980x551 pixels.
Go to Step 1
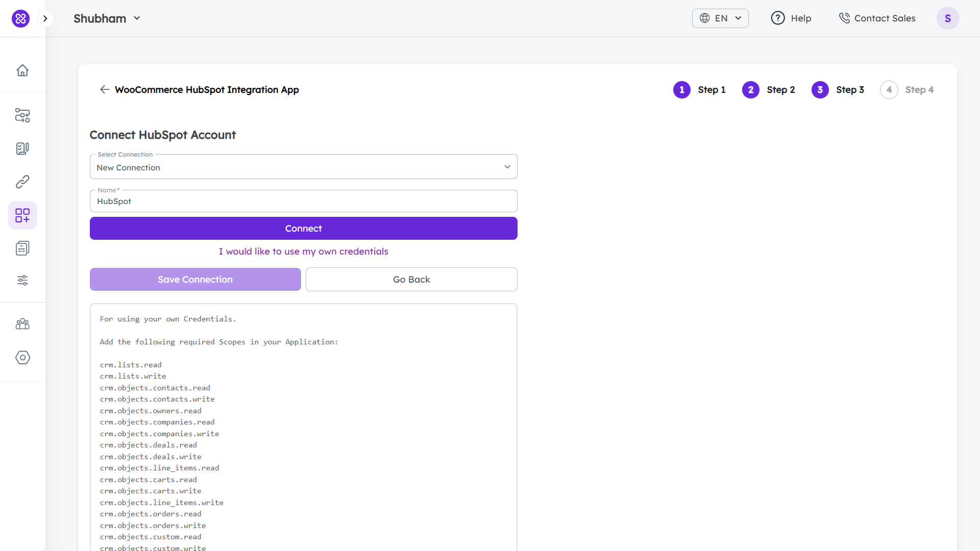699,90
